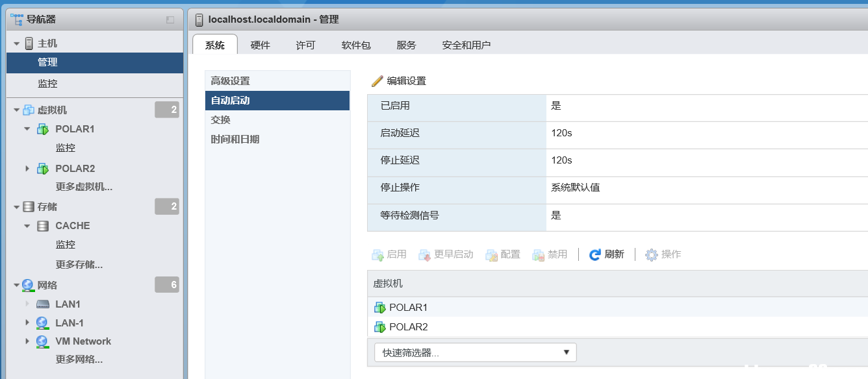Click VM Network globe icon

click(x=43, y=341)
